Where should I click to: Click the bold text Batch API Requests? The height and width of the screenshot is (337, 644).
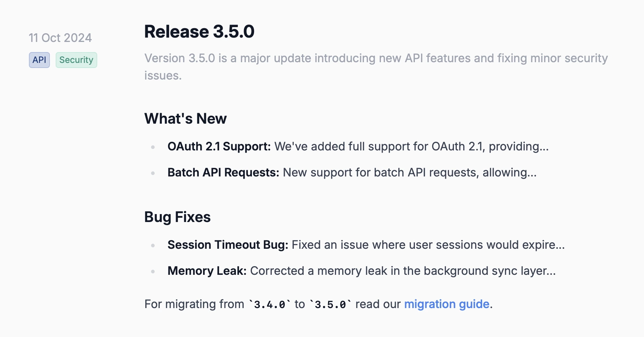[x=223, y=172]
